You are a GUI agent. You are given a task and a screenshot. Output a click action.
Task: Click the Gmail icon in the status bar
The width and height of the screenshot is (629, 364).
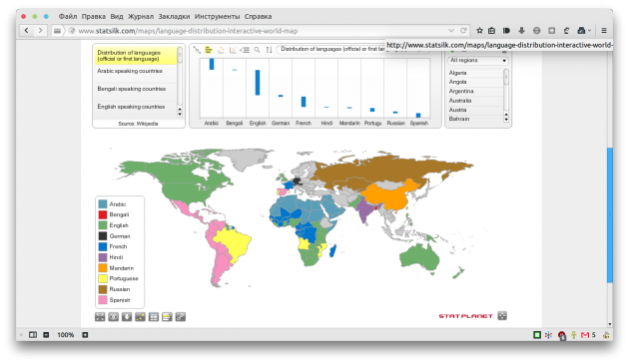[585, 335]
